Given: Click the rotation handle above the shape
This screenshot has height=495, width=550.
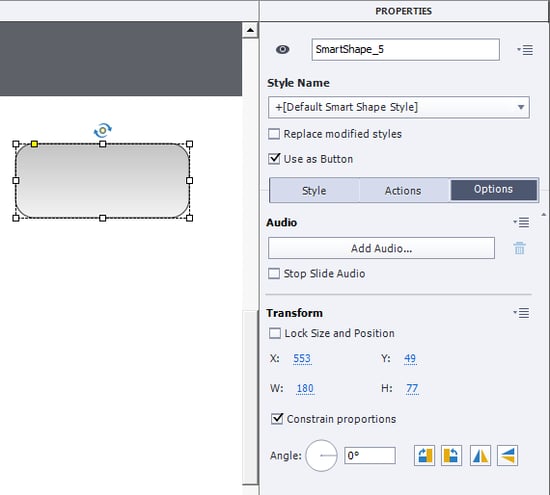Looking at the screenshot, I should pyautogui.click(x=102, y=131).
